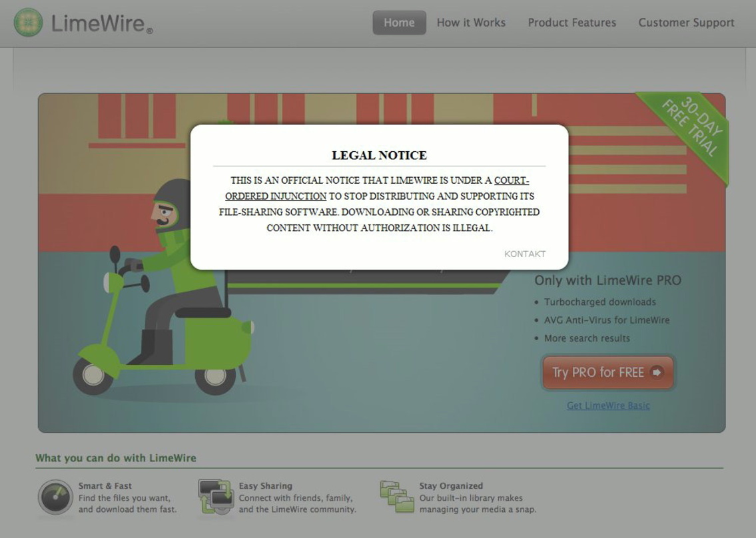
Task: Click the LimeWire wordmark in header
Action: (102, 23)
